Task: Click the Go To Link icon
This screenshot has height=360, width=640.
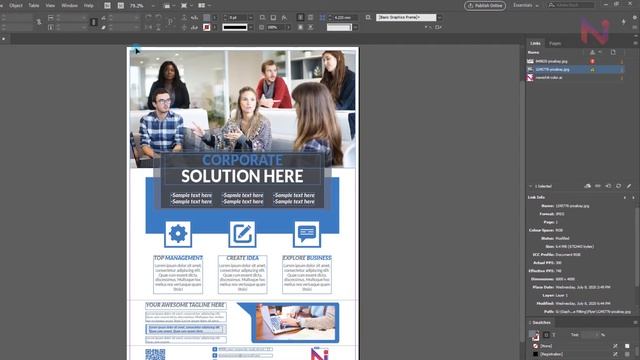Action: point(608,186)
